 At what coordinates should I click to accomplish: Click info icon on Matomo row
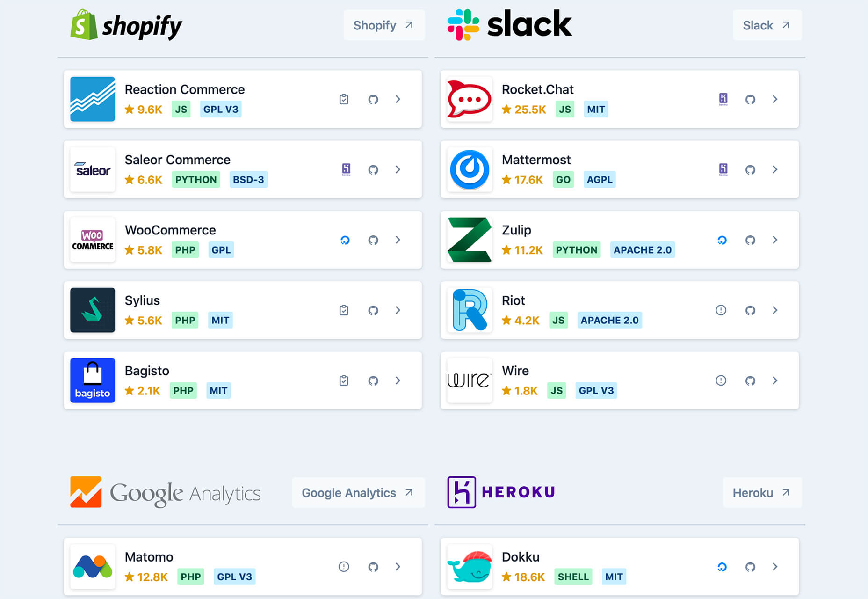coord(344,567)
